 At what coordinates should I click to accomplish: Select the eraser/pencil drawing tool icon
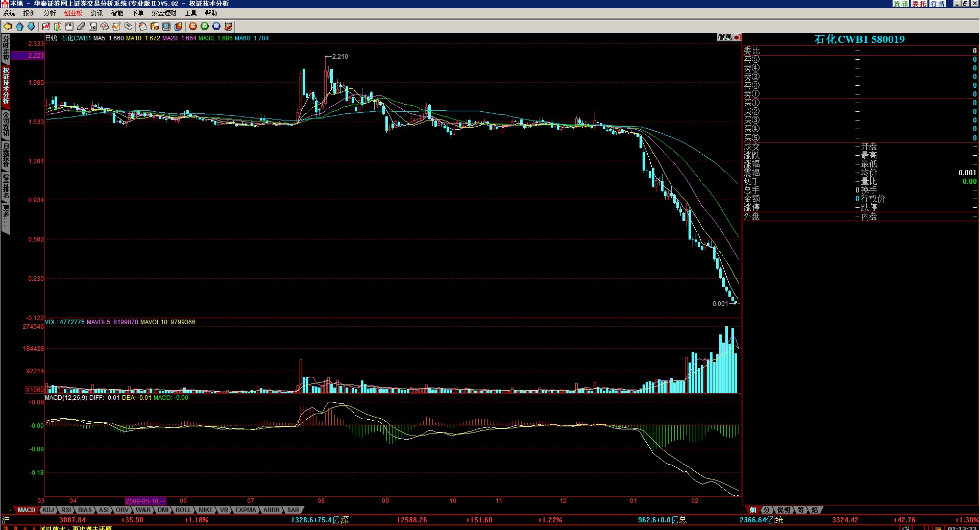[x=81, y=27]
